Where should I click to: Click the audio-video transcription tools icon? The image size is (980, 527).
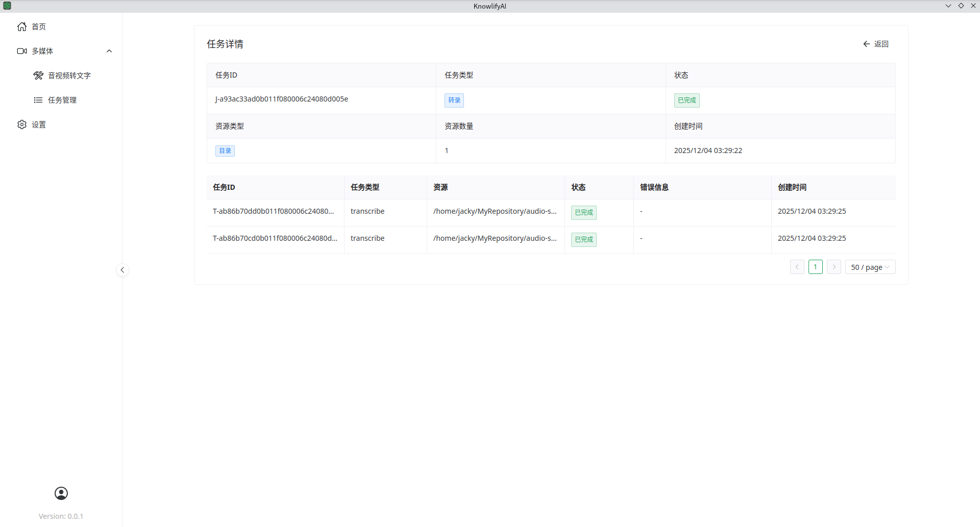[x=38, y=76]
